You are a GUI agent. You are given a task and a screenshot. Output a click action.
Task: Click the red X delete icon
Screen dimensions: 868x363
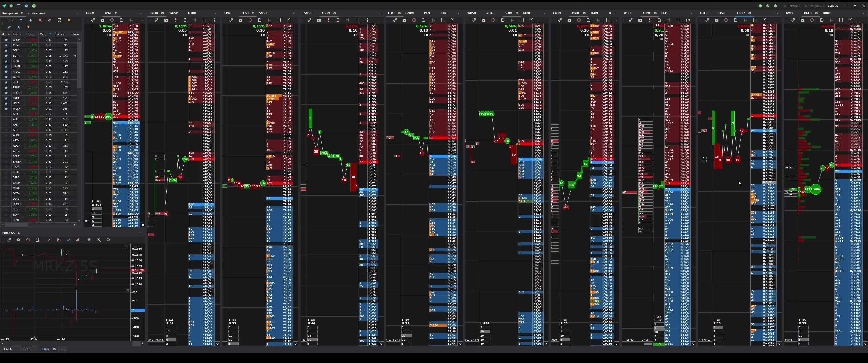tap(40, 20)
